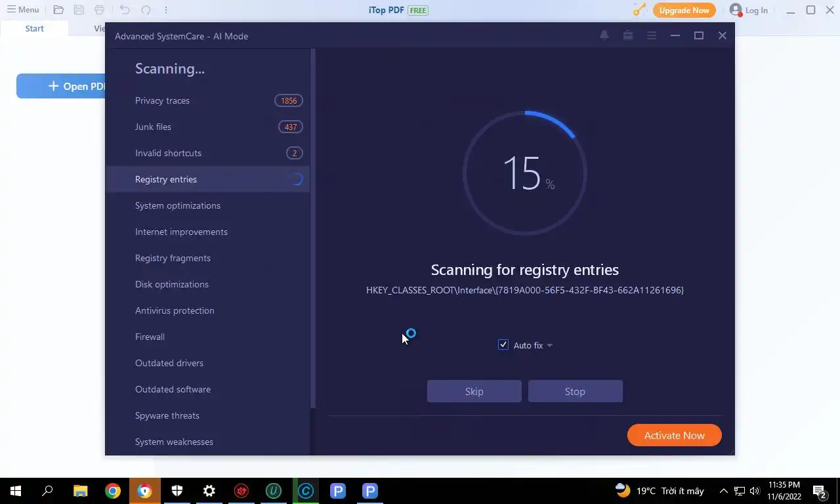Open the three-dot overflow menu in iTop PDF
Screen dimensions: 840x504
click(x=165, y=10)
